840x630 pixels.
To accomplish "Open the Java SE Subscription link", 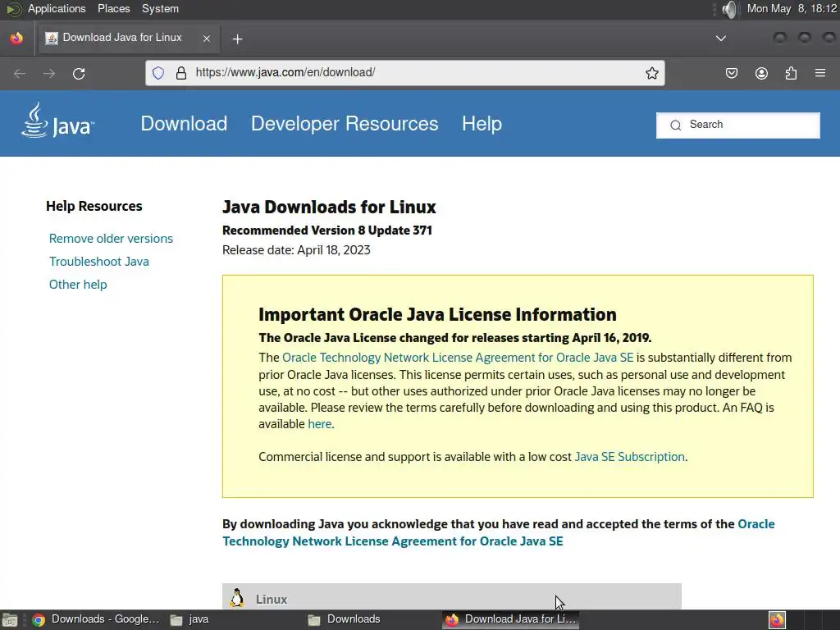I will (x=629, y=456).
